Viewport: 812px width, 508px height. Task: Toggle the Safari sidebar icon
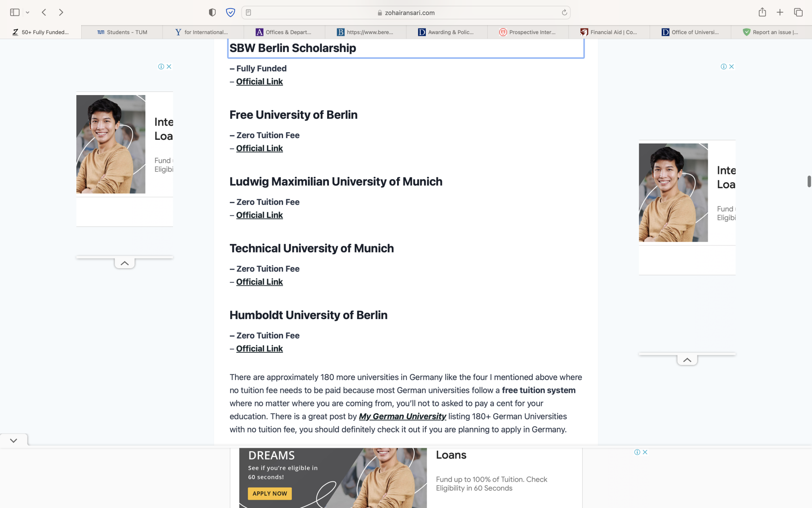[x=15, y=12]
